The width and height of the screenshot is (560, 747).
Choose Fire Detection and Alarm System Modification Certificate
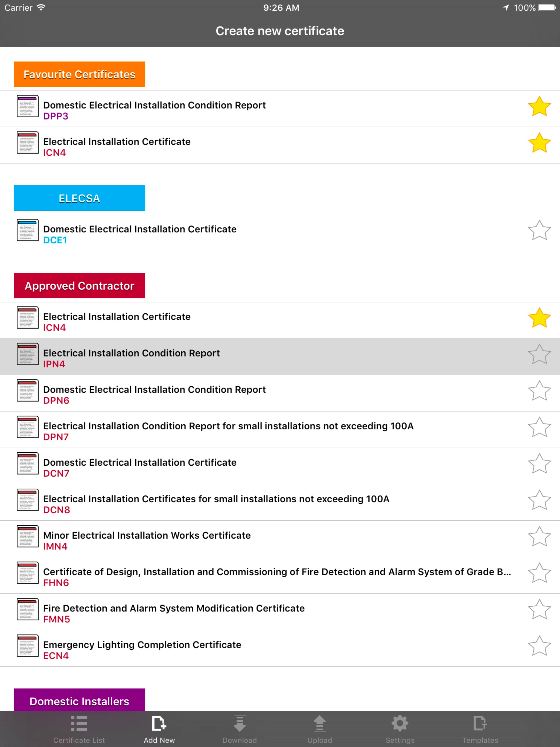point(280,612)
